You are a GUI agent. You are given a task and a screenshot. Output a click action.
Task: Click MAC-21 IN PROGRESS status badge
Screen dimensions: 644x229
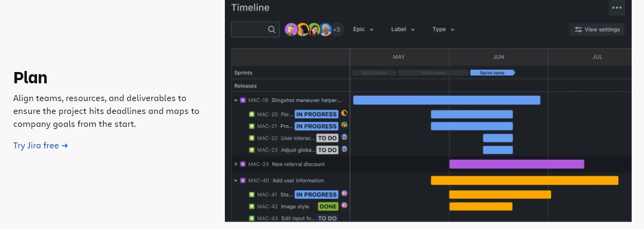[x=317, y=126]
